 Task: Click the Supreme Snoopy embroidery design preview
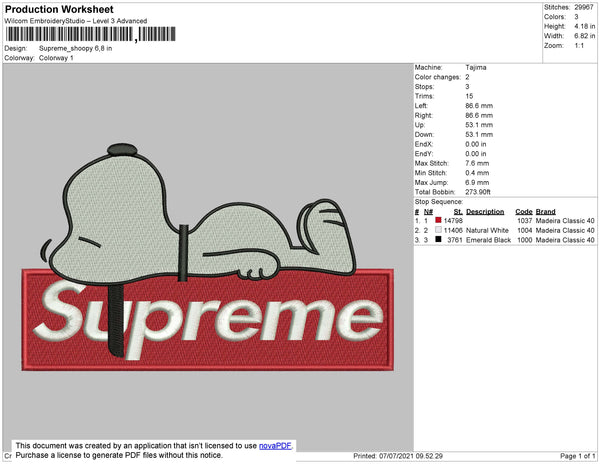208,257
